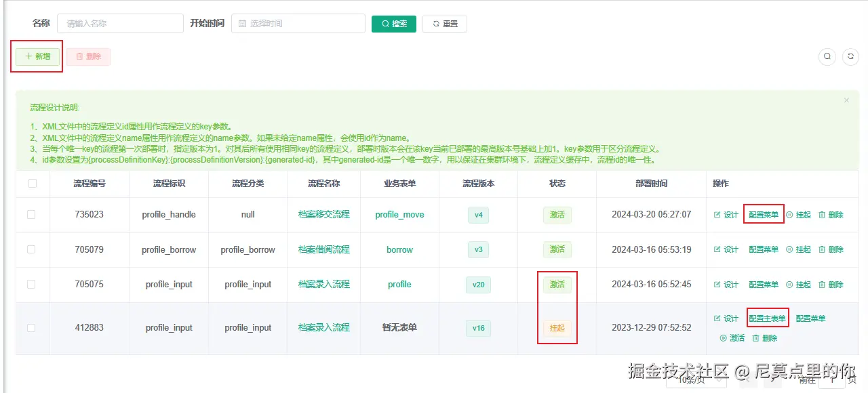
Task: Click the 挂起 status tag in row 412883
Action: tap(557, 328)
